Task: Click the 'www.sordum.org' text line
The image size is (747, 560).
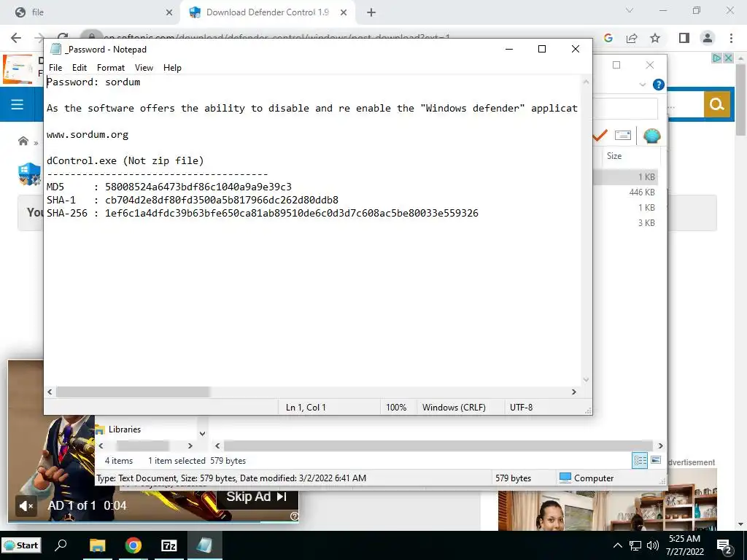Action: click(x=88, y=135)
